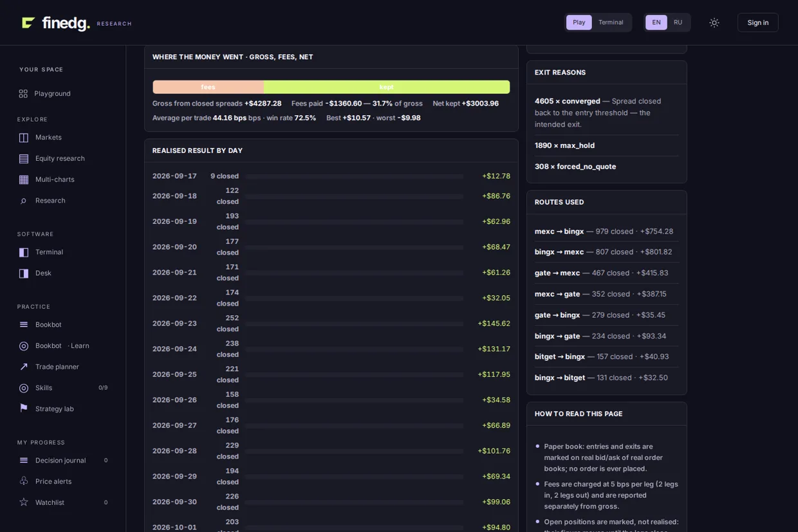Click the Learn link next to Bookbot
798x532 pixels.
coord(79,346)
